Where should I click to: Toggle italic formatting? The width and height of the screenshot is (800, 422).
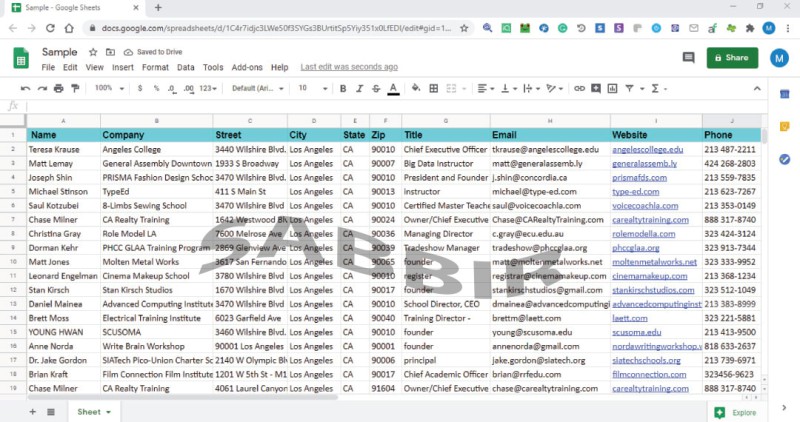[x=359, y=89]
